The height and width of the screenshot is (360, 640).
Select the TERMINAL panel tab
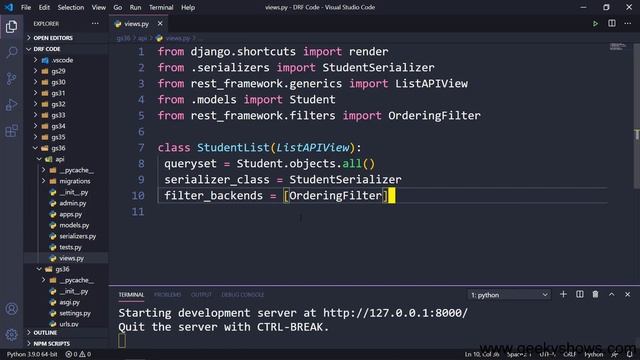click(x=131, y=294)
